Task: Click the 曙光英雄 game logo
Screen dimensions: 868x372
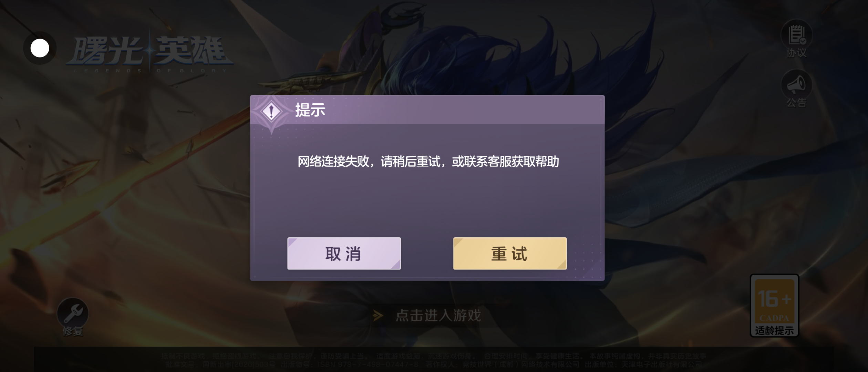Action: tap(150, 52)
